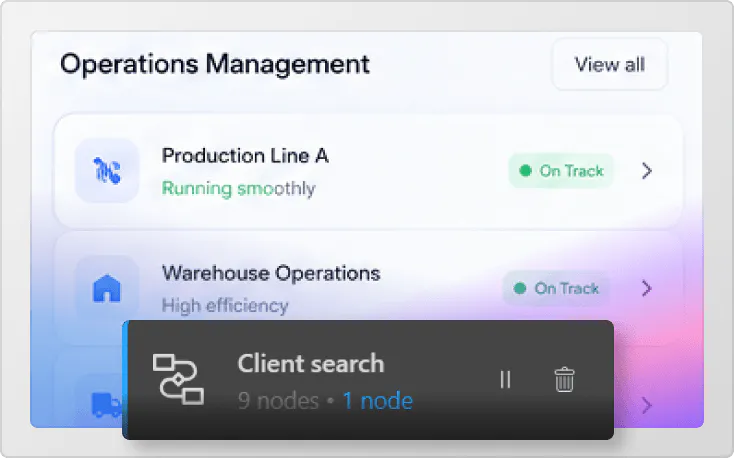Screen dimensions: 734x458
Task: Click Warehouse Operations On Track badge
Action: point(556,288)
